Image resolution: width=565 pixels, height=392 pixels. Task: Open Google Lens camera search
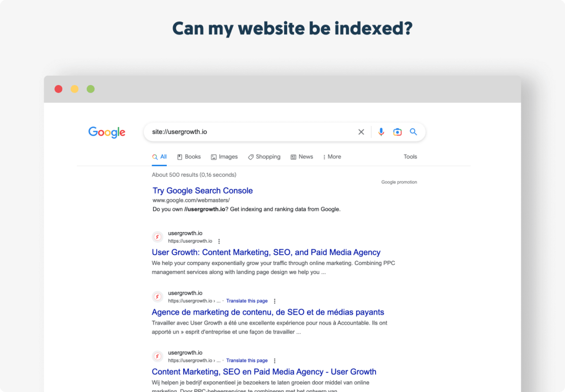click(397, 132)
